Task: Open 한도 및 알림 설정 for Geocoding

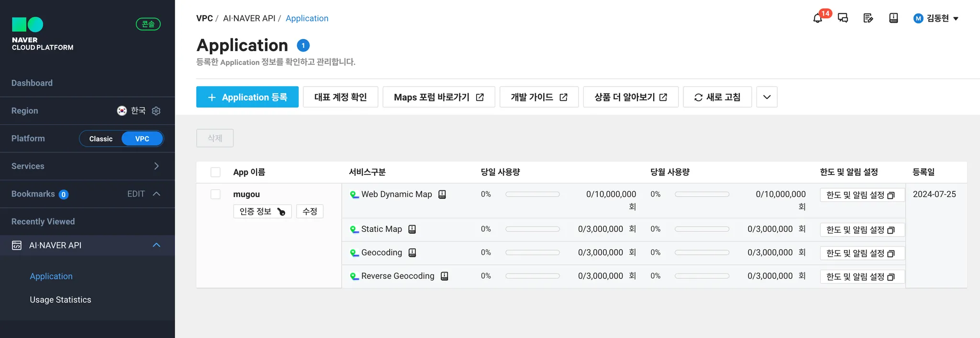Action: click(862, 253)
